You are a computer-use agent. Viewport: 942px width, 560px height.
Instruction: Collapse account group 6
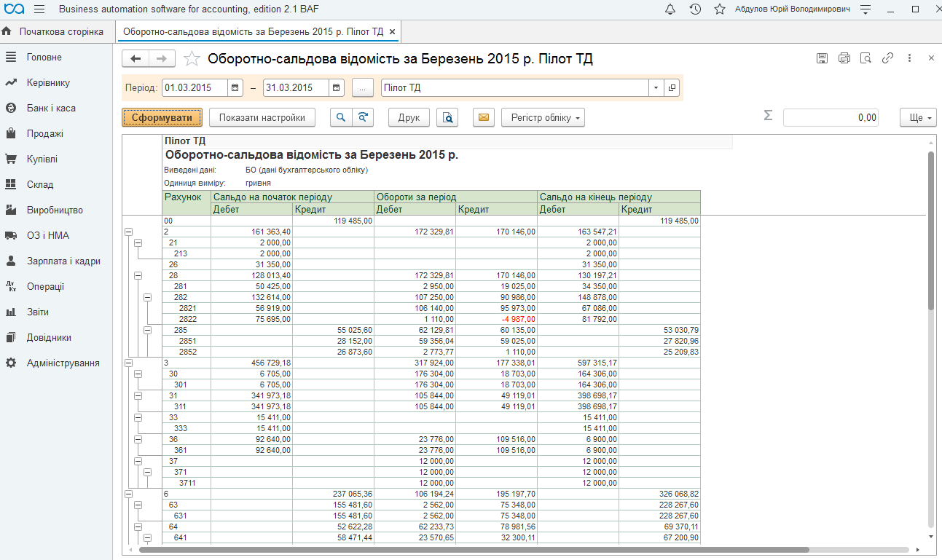(129, 494)
